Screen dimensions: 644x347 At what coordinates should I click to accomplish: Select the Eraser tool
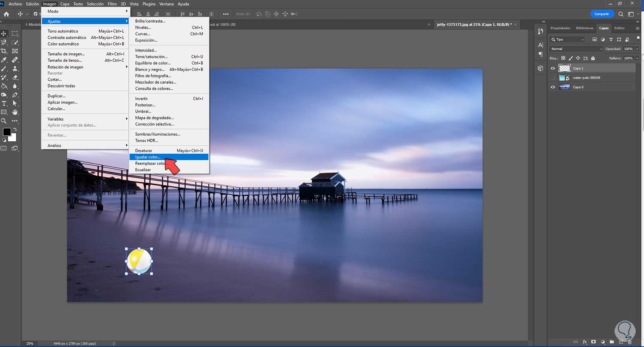click(15, 77)
